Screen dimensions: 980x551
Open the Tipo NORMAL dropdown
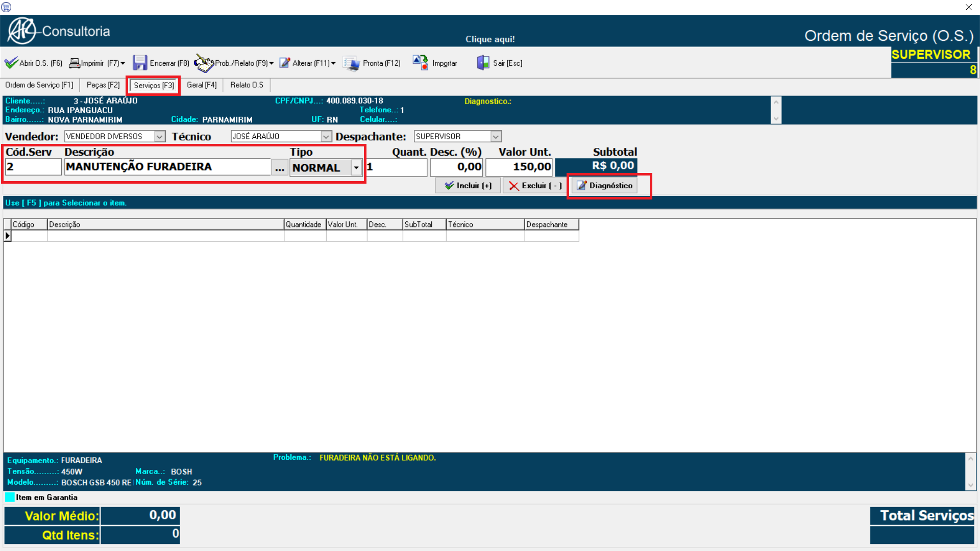pyautogui.click(x=356, y=167)
